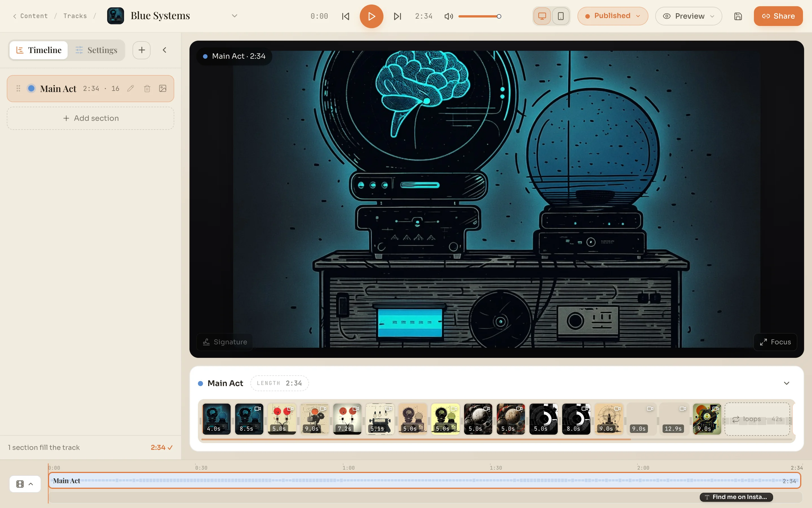Select the first 4.0s clip thumbnail
Screen dimensions: 812x508
[x=217, y=419]
